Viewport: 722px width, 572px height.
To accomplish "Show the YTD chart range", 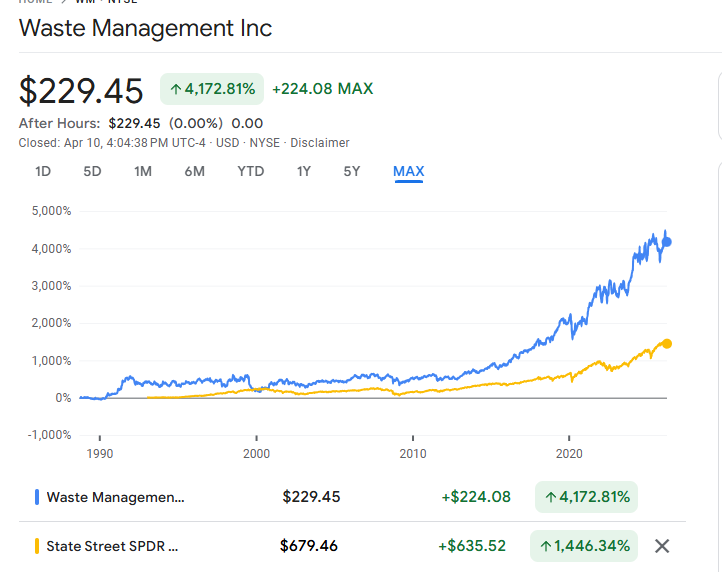I will pos(250,171).
